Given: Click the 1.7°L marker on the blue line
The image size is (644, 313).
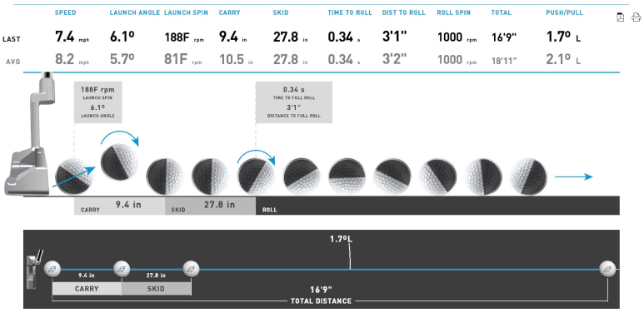Looking at the screenshot, I should click(342, 239).
